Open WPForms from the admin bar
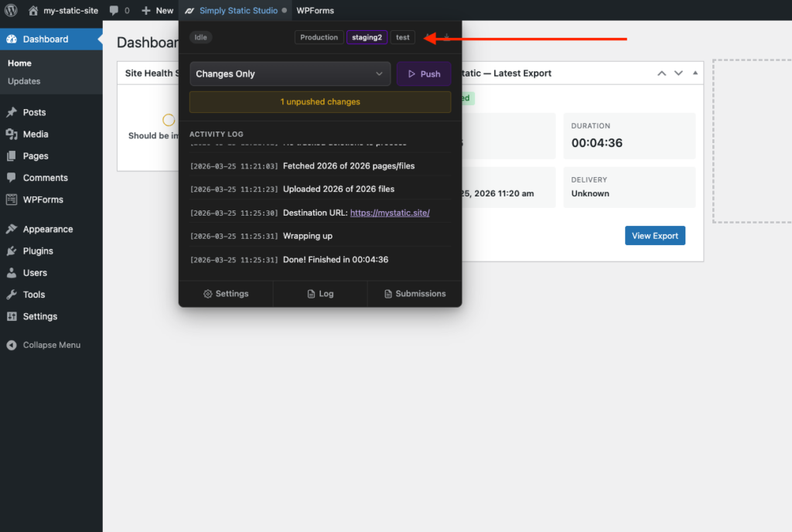The height and width of the screenshot is (532, 792). pyautogui.click(x=315, y=11)
